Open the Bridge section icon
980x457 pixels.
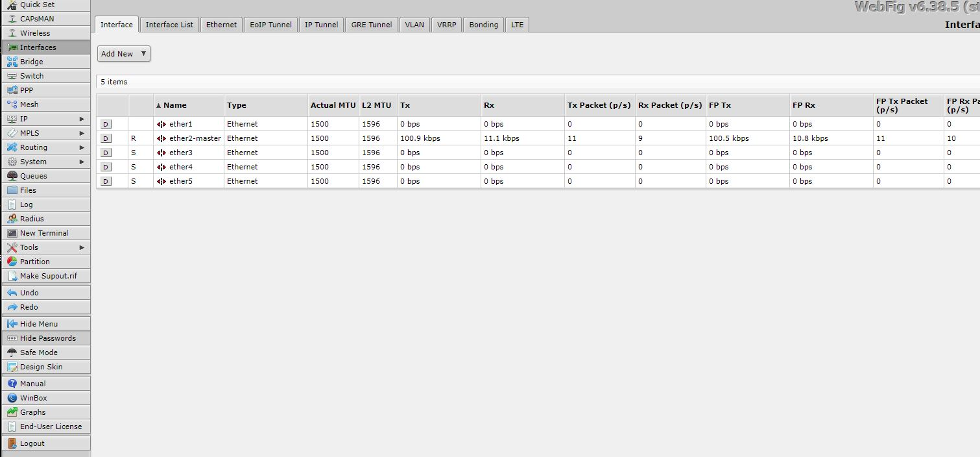coord(12,62)
